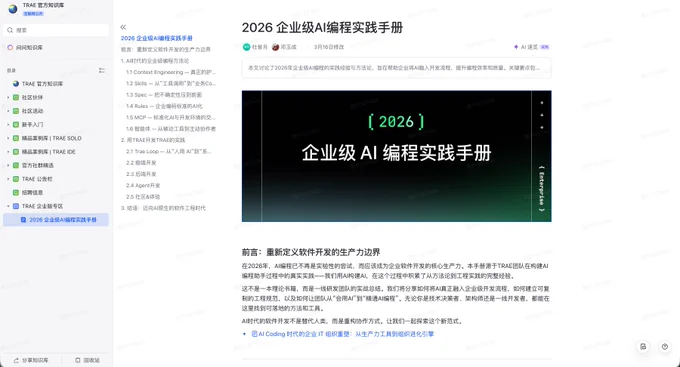Jump to outline 1.3 Spec
The width and height of the screenshot is (680, 367).
tap(164, 95)
